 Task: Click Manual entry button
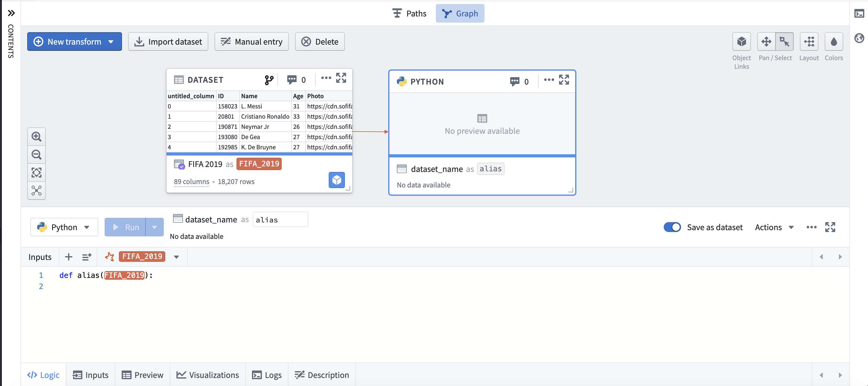(x=251, y=42)
